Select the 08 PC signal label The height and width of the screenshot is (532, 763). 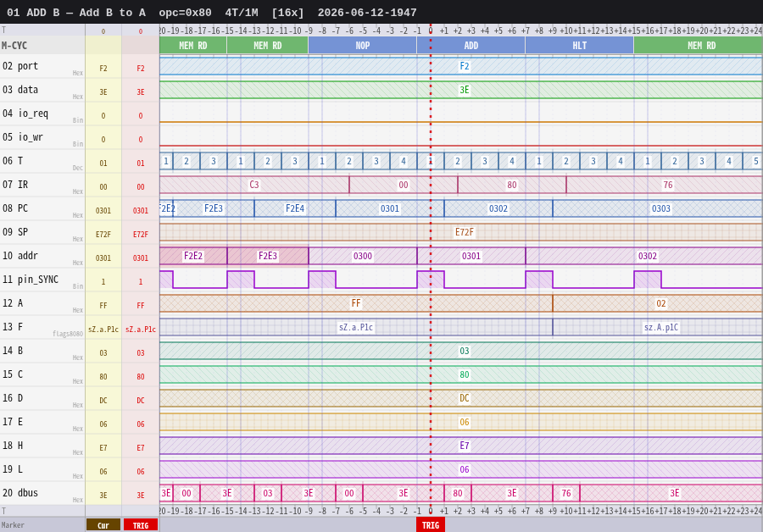point(15,208)
